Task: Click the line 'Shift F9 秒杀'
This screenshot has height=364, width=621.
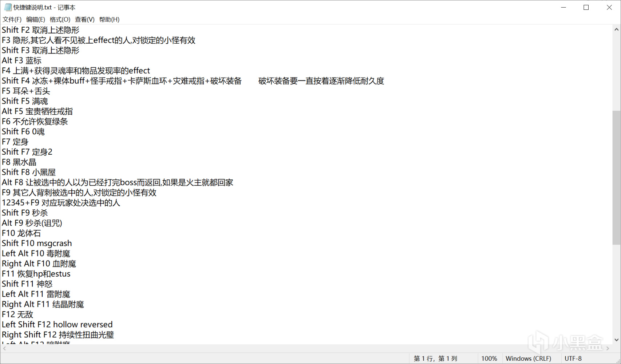Action: coord(25,213)
